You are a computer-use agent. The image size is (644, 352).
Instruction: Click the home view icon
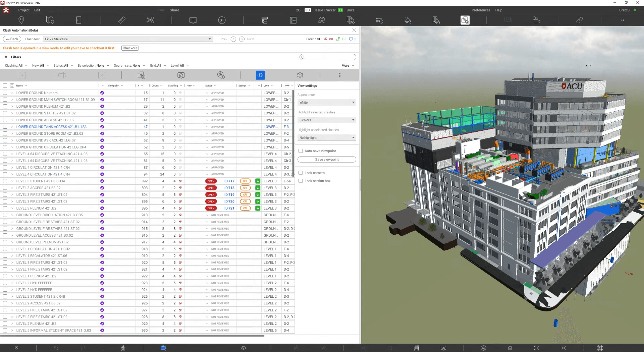pyautogui.click(x=510, y=348)
